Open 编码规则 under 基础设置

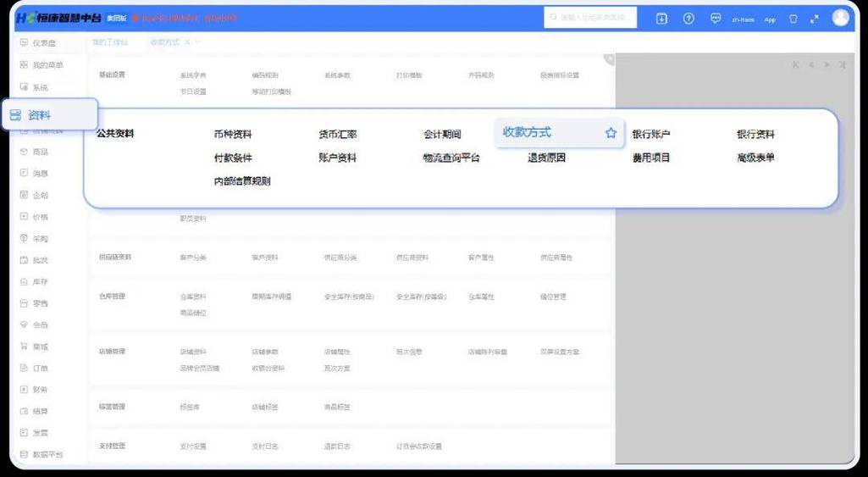[x=265, y=75]
